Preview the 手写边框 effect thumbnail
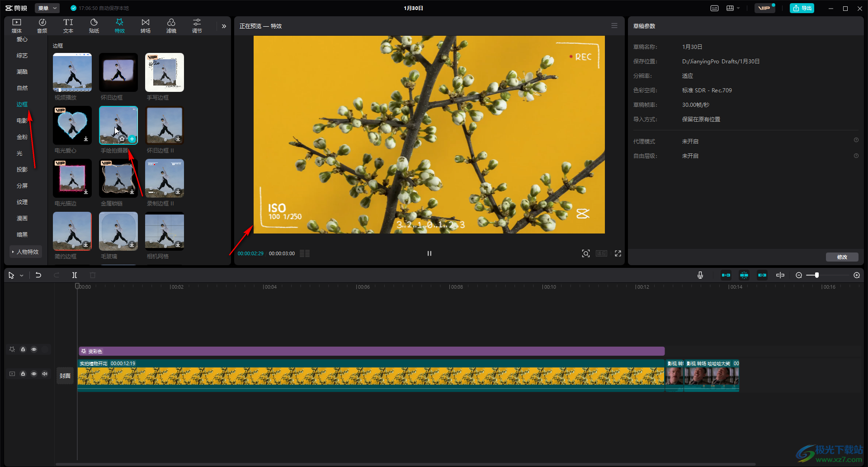Screen dimensions: 868x467 point(165,72)
